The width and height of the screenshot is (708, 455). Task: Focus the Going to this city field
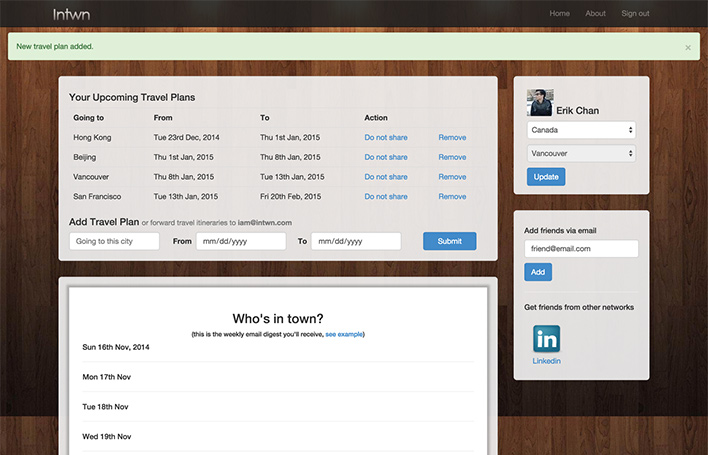click(114, 241)
